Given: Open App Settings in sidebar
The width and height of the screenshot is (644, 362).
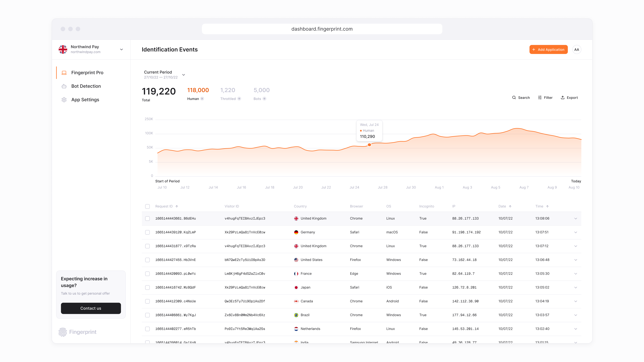Looking at the screenshot, I should (85, 100).
